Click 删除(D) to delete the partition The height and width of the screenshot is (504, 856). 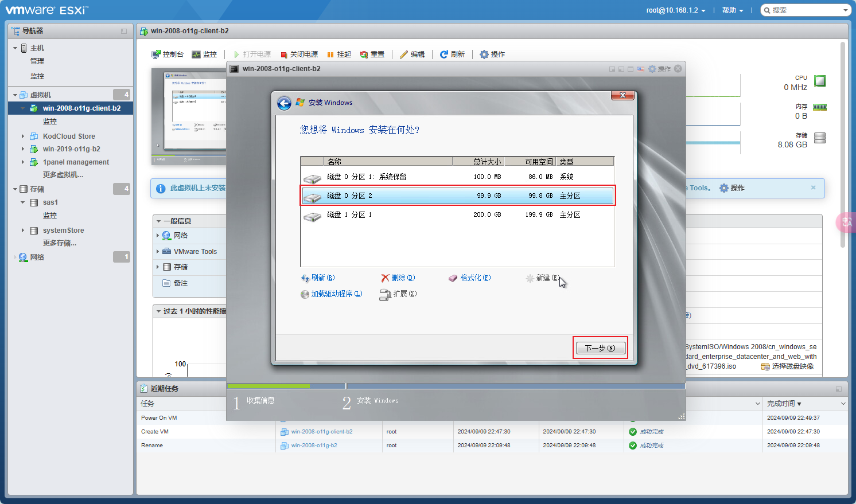(x=398, y=278)
